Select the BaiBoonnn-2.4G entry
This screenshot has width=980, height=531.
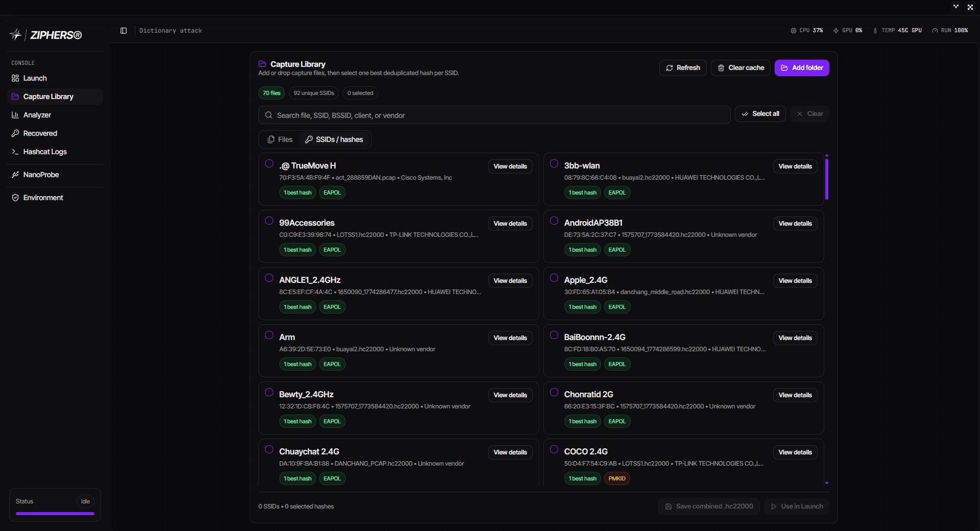click(554, 335)
